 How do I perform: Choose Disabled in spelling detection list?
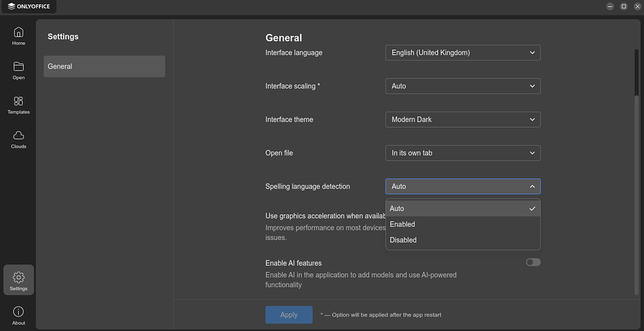pyautogui.click(x=463, y=239)
